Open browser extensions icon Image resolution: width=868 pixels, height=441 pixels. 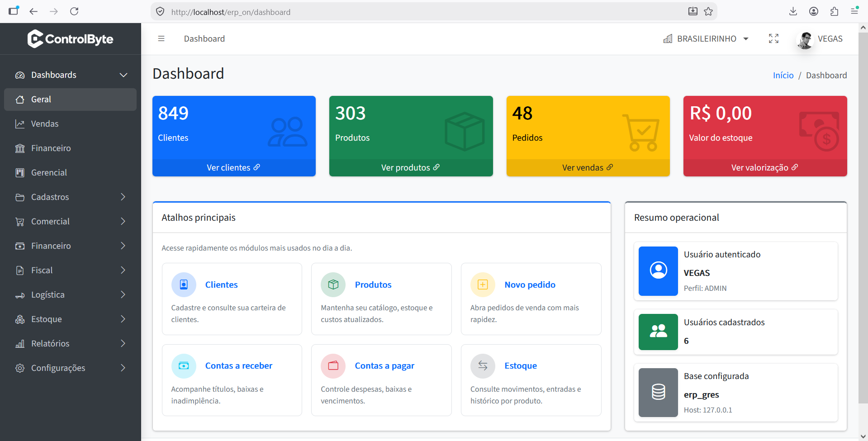point(834,11)
